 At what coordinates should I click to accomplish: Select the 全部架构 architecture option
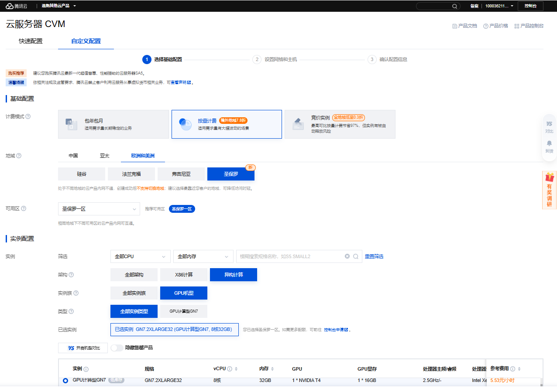[134, 275]
